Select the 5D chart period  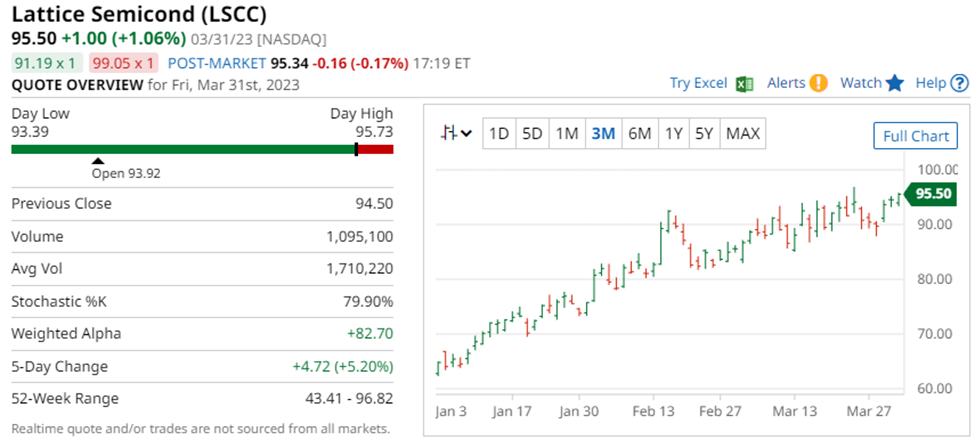[532, 134]
